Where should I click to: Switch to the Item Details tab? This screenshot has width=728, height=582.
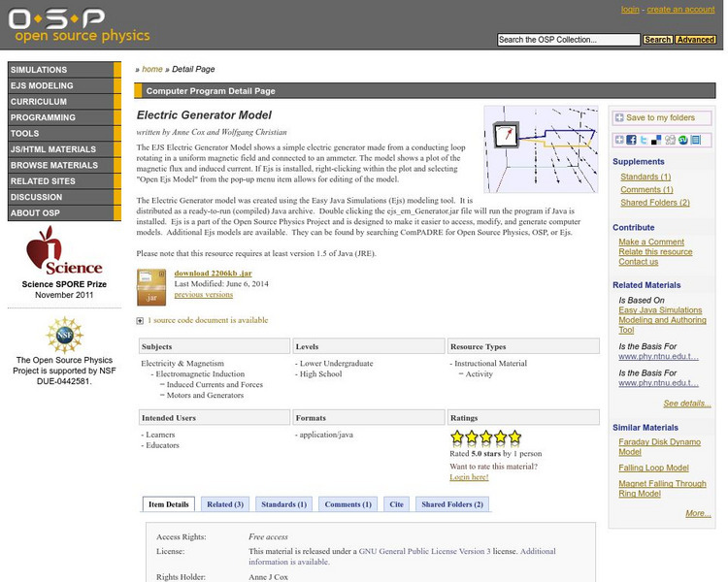pos(169,504)
